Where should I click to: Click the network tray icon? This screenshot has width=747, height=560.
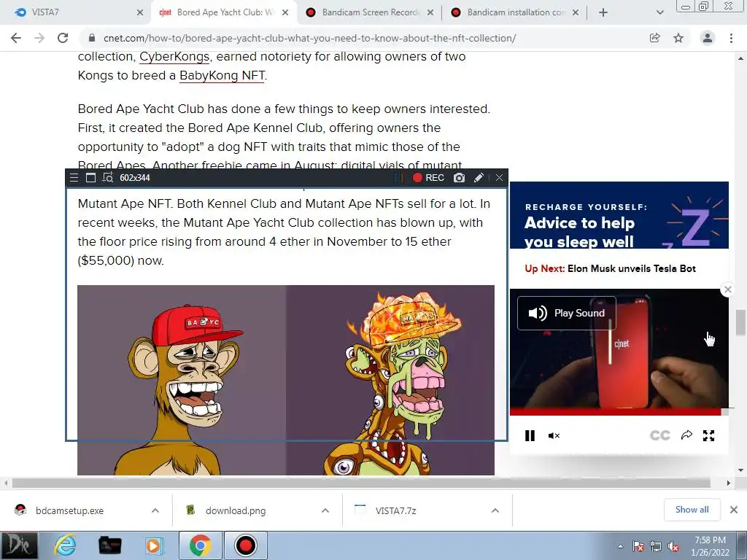click(x=656, y=547)
